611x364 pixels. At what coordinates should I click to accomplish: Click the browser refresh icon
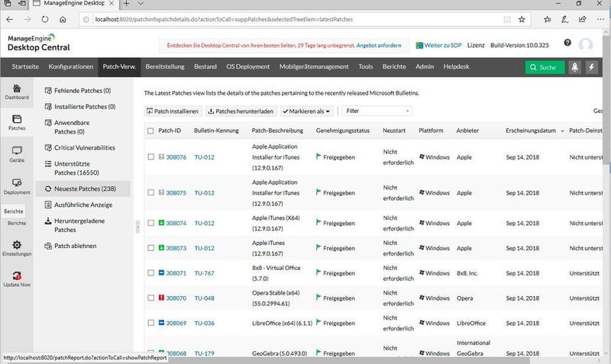45,19
